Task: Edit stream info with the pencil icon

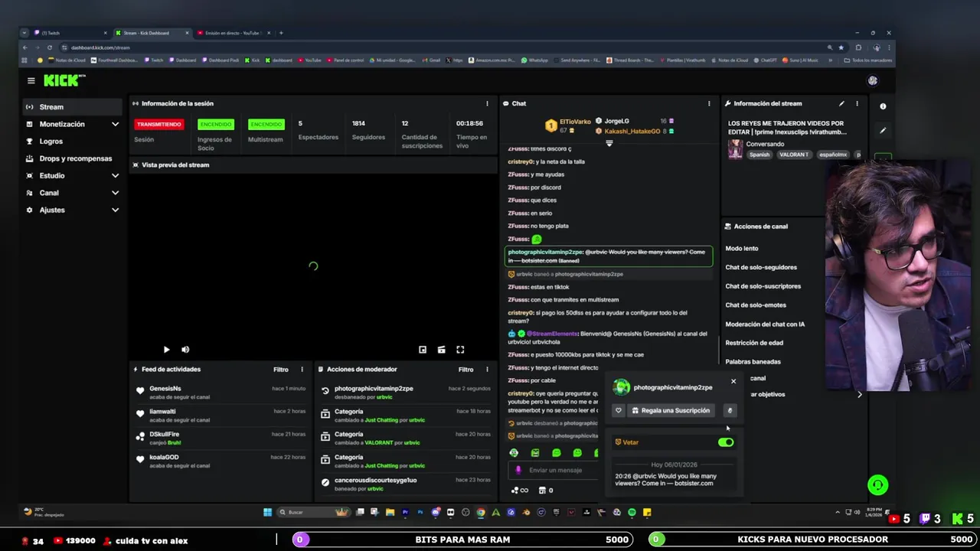Action: [841, 103]
